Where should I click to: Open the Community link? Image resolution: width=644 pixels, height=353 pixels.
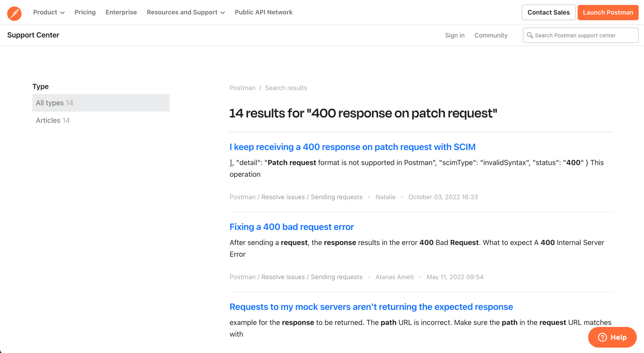click(491, 35)
